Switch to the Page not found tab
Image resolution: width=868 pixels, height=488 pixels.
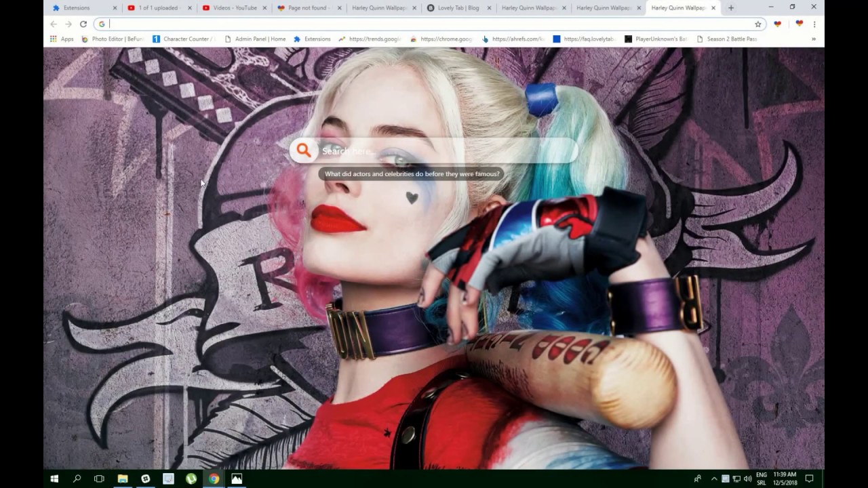coord(309,8)
